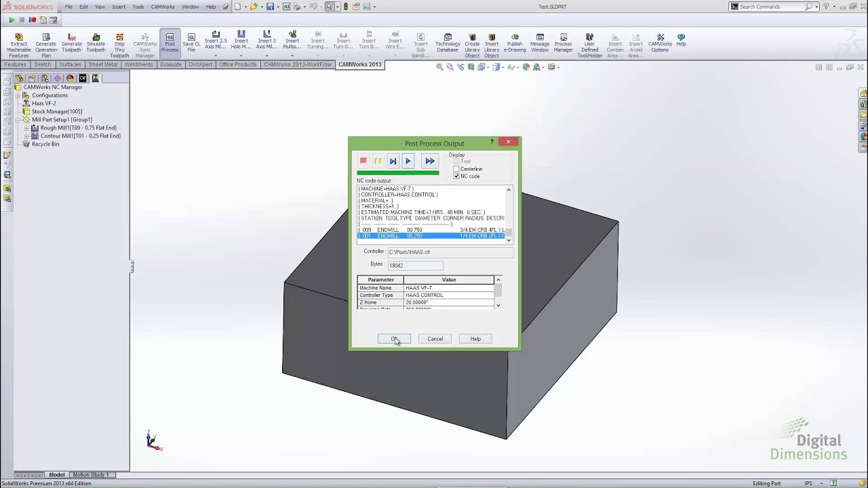Stop post processing with red square
This screenshot has height=488, width=868.
pos(363,161)
